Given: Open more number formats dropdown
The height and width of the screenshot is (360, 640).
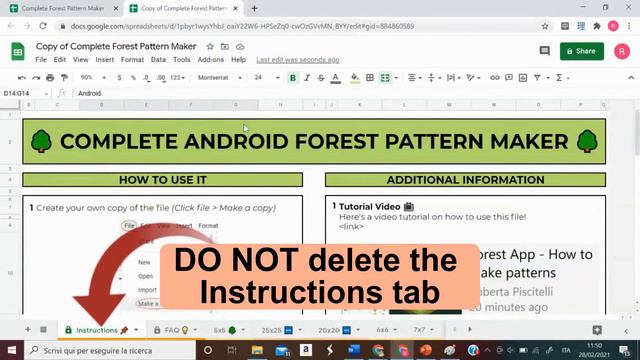Looking at the screenshot, I should (178, 78).
